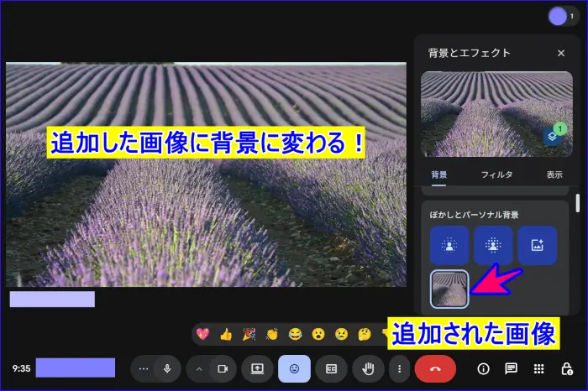The height and width of the screenshot is (391, 588).
Task: Open host controls lock icon
Action: 567,369
